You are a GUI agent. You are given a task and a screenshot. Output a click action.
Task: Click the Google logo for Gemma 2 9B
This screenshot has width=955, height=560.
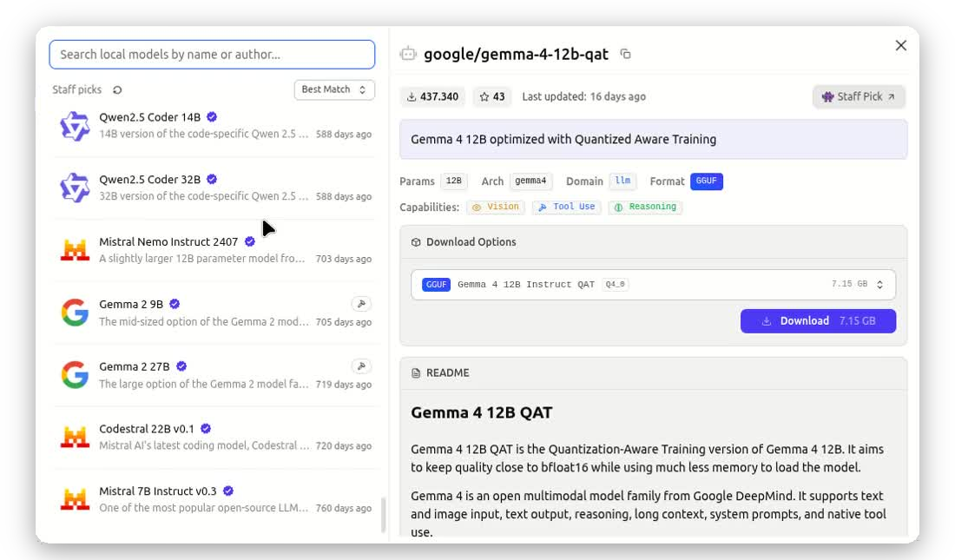coord(75,312)
